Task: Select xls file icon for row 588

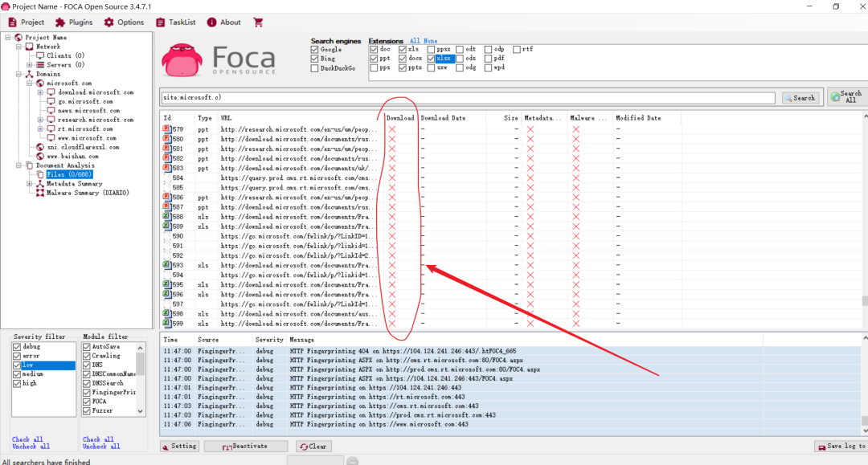Action: pyautogui.click(x=166, y=217)
